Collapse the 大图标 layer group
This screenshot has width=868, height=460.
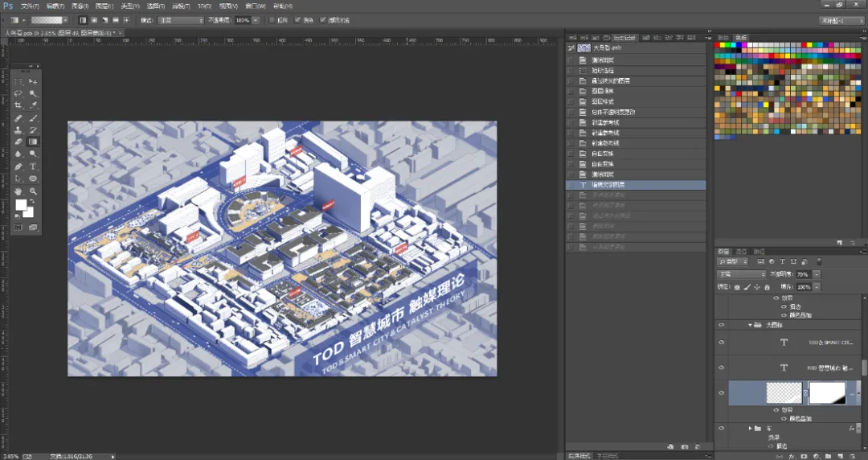click(x=751, y=326)
